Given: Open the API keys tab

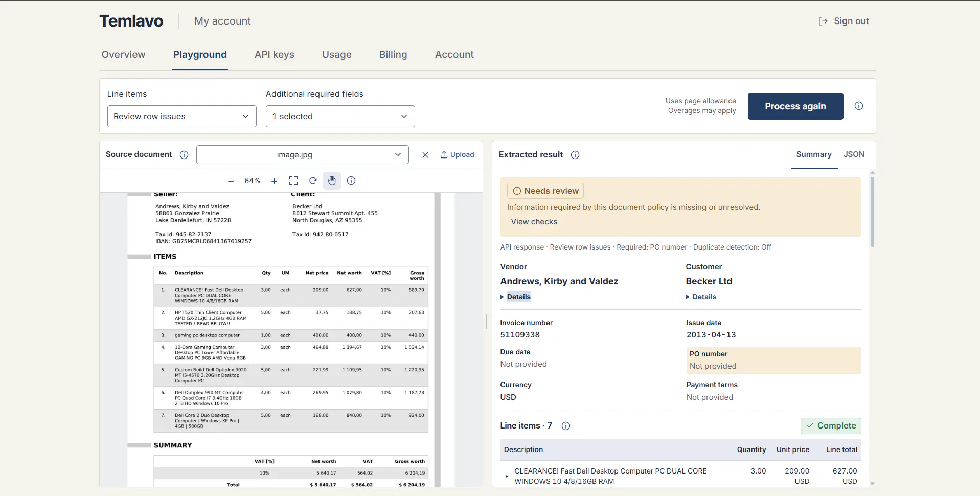Looking at the screenshot, I should click(x=275, y=55).
